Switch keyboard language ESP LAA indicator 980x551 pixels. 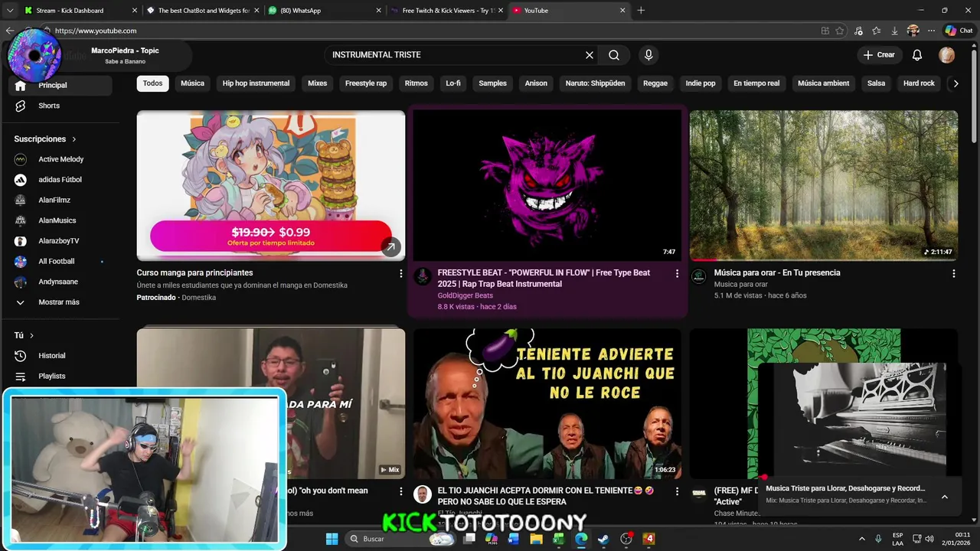898,539
